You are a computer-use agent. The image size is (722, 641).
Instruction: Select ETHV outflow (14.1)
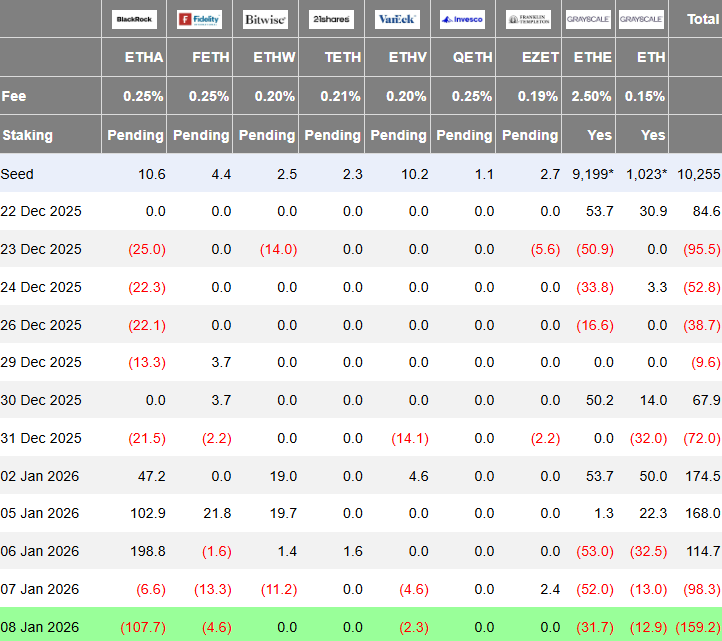410,438
